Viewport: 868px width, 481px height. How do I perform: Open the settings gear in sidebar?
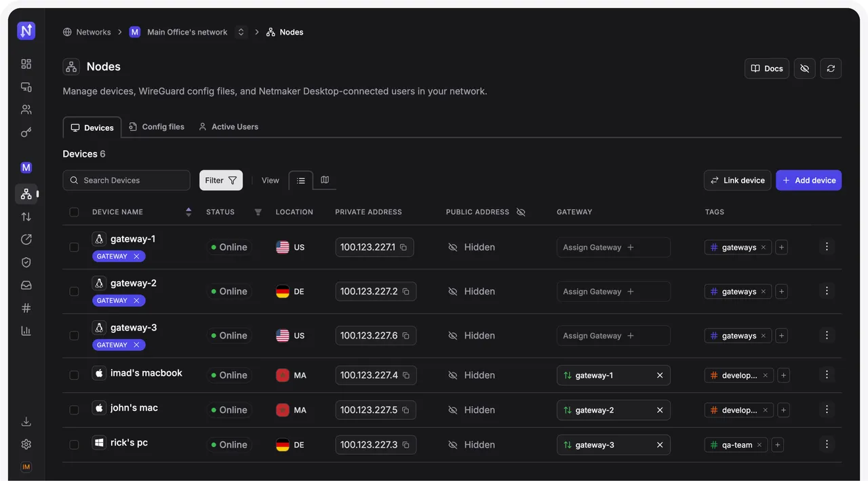click(26, 444)
